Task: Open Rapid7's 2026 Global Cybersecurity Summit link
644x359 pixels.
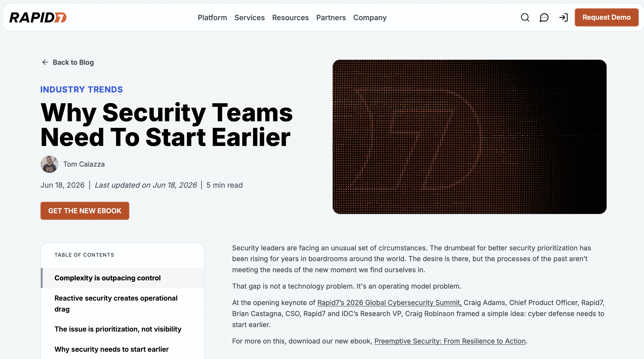Action: pyautogui.click(x=389, y=303)
